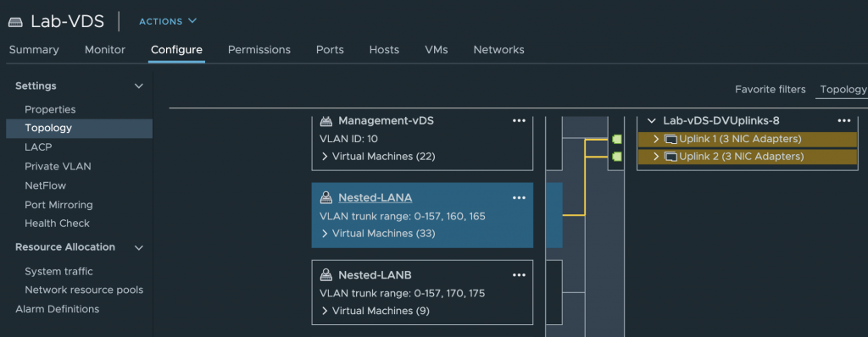Switch to the Monitor tab
Image resolution: width=868 pixels, height=337 pixels.
tap(105, 50)
